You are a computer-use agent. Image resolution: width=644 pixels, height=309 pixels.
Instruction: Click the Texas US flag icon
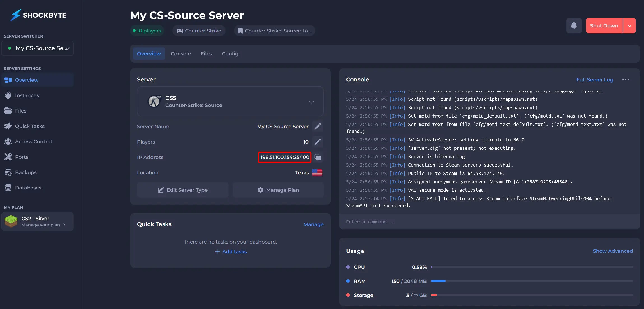[317, 173]
